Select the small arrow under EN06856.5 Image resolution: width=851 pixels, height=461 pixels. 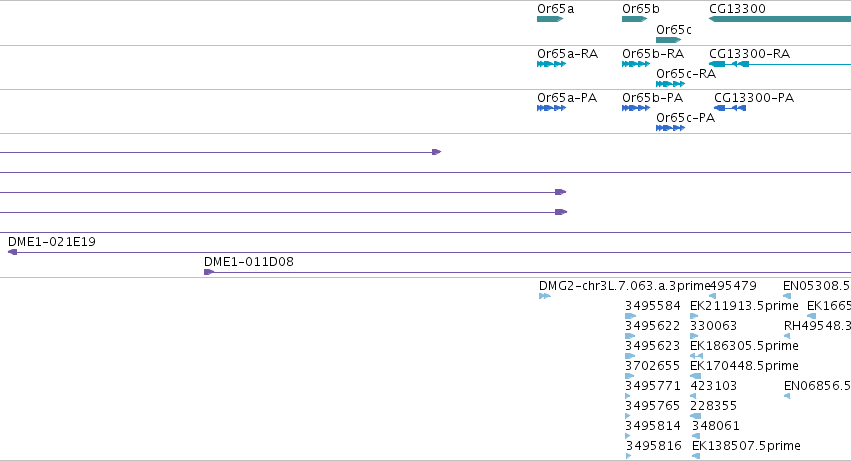[787, 396]
